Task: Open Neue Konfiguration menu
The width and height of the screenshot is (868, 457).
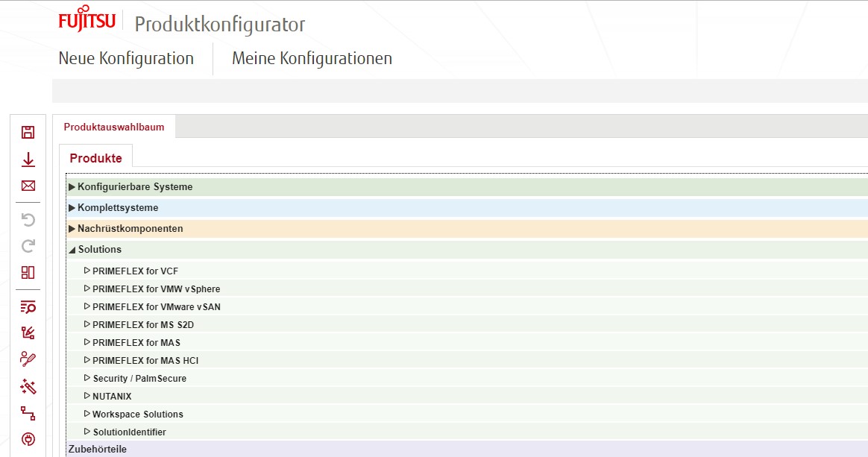Action: [x=126, y=58]
